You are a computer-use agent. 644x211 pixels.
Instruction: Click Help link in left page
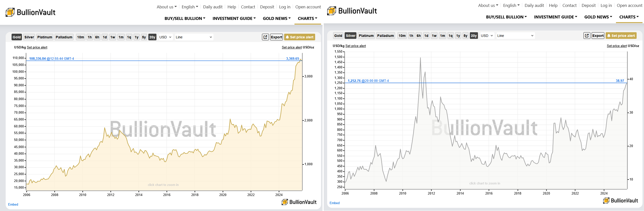[232, 7]
